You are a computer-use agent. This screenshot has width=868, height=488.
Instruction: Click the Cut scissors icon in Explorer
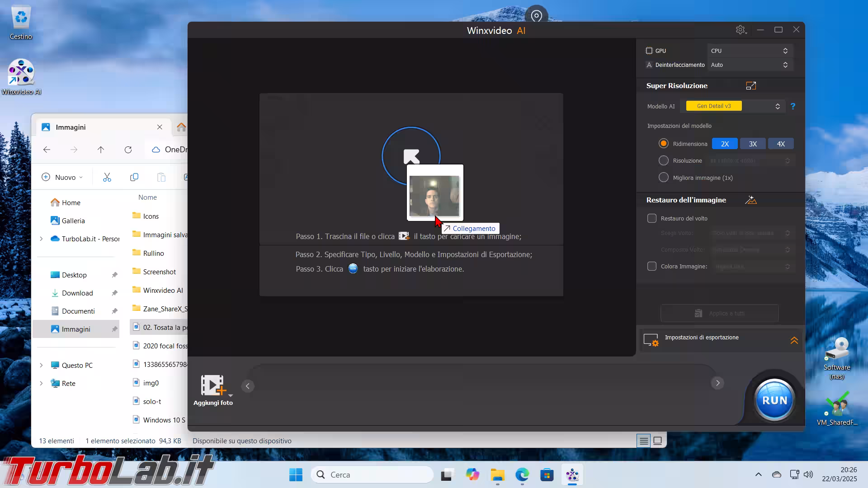(x=107, y=178)
